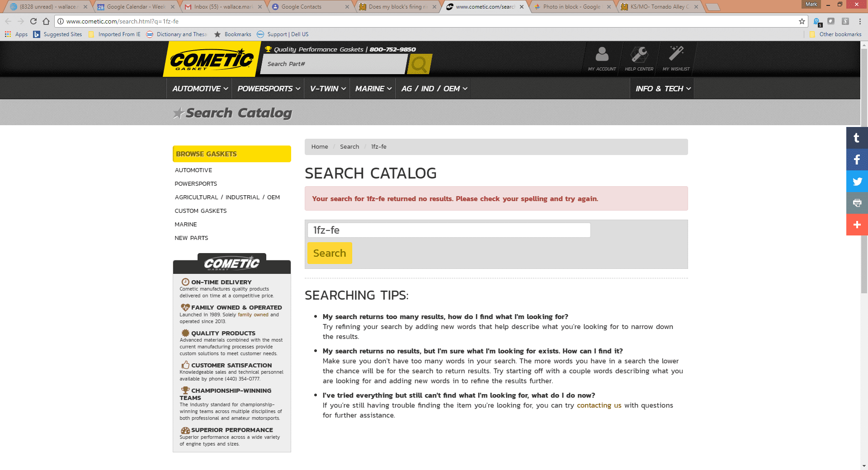The height and width of the screenshot is (470, 868).
Task: Click Search in the breadcrumb
Action: [x=349, y=147]
